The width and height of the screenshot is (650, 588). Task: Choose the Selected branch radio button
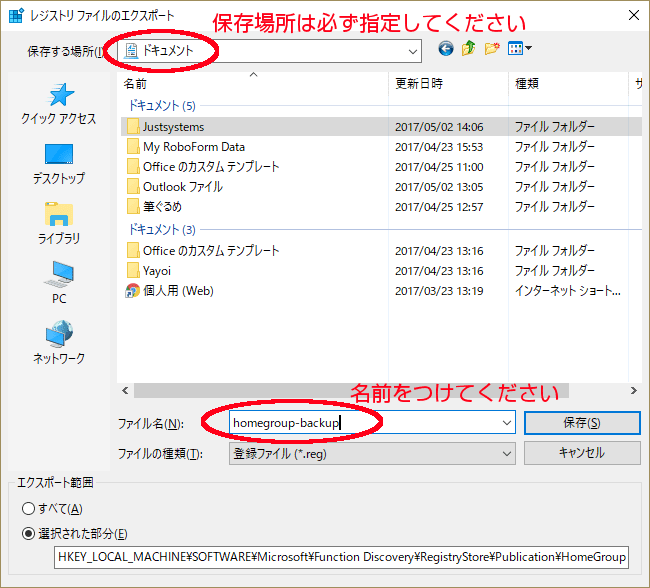[x=28, y=533]
